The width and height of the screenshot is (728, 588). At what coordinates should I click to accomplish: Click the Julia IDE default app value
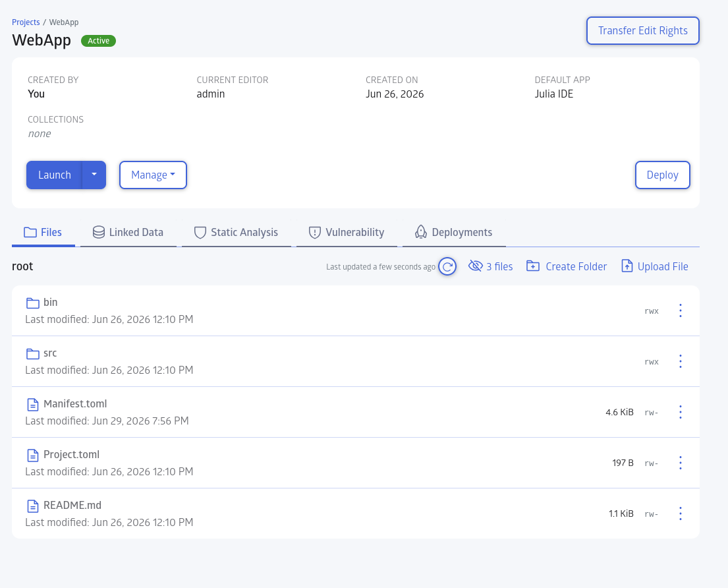point(554,94)
